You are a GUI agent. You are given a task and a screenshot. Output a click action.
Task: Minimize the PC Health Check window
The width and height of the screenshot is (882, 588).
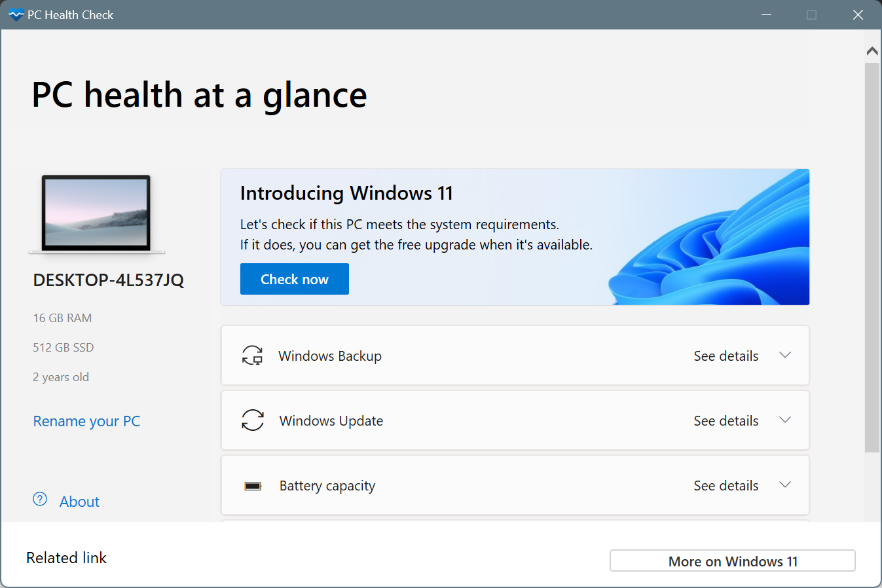click(x=766, y=14)
